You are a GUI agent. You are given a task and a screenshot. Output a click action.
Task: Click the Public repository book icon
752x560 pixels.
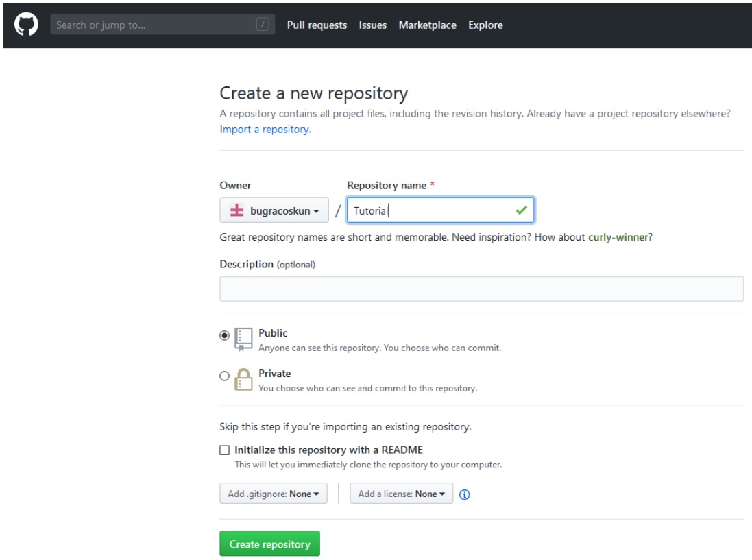point(243,339)
